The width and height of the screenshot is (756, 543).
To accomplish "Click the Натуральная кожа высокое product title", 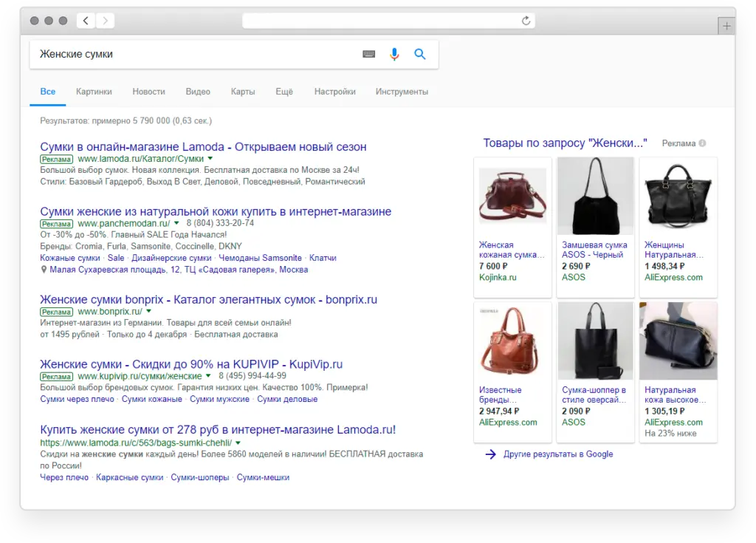I will pos(676,395).
